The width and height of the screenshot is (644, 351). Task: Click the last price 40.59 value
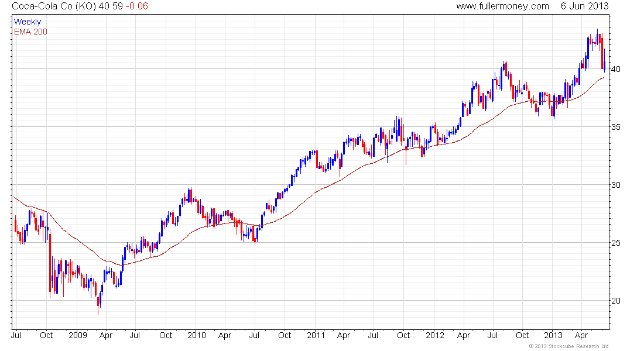111,6
